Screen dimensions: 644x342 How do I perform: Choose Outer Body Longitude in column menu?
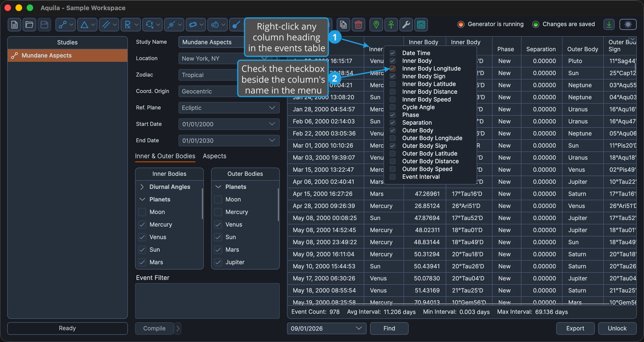pos(432,138)
